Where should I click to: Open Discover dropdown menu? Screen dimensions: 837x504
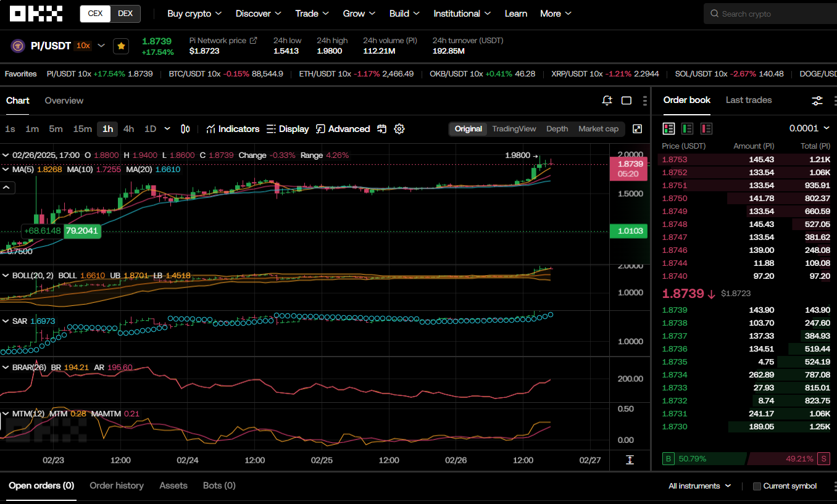(258, 14)
